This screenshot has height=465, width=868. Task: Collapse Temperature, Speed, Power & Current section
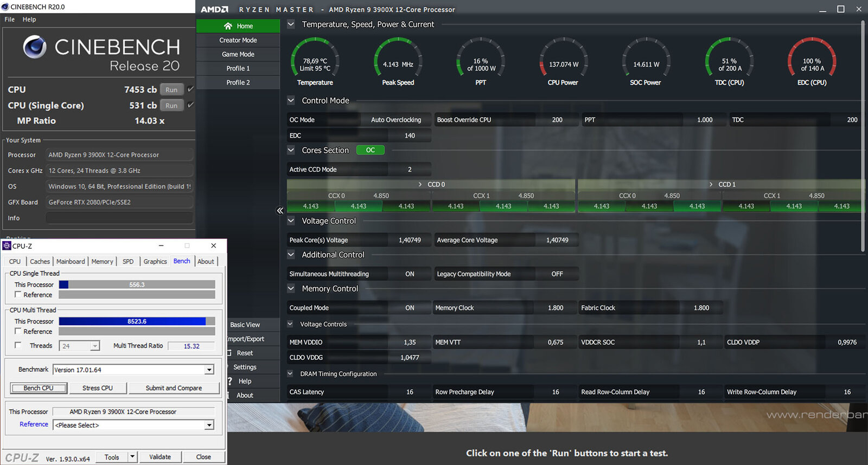(x=291, y=24)
